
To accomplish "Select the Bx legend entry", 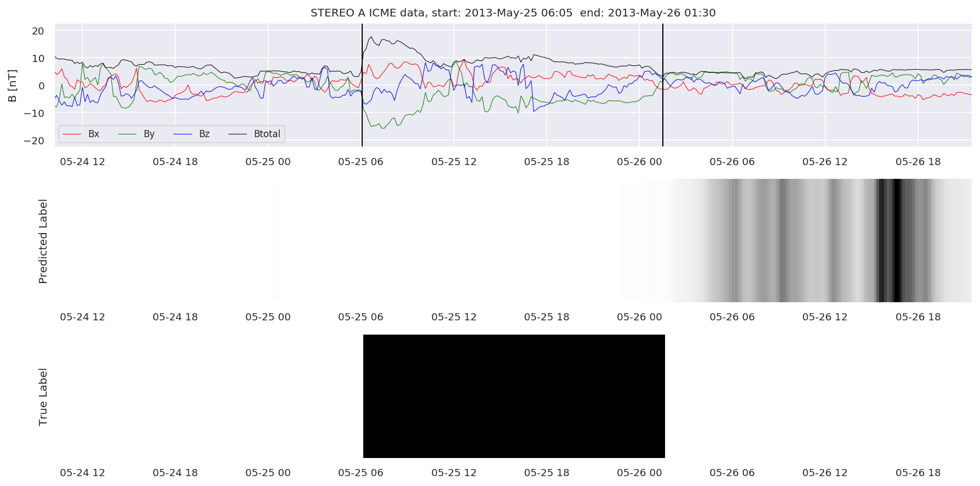I will coord(94,134).
